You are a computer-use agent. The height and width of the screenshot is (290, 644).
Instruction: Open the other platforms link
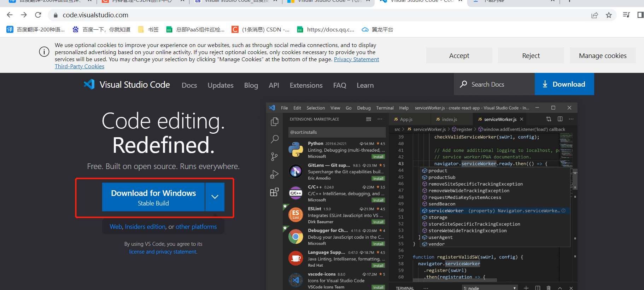(196, 227)
